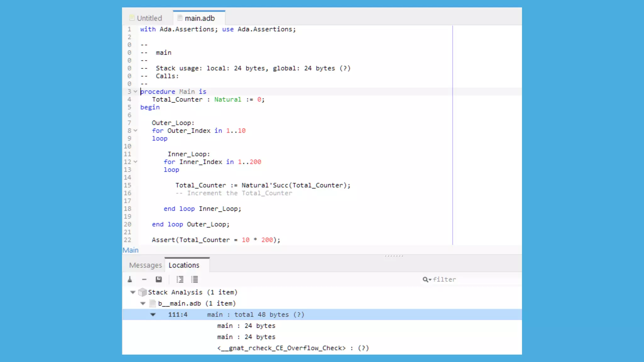The image size is (644, 362).
Task: Click the remove selected location minus icon
Action: (x=144, y=279)
